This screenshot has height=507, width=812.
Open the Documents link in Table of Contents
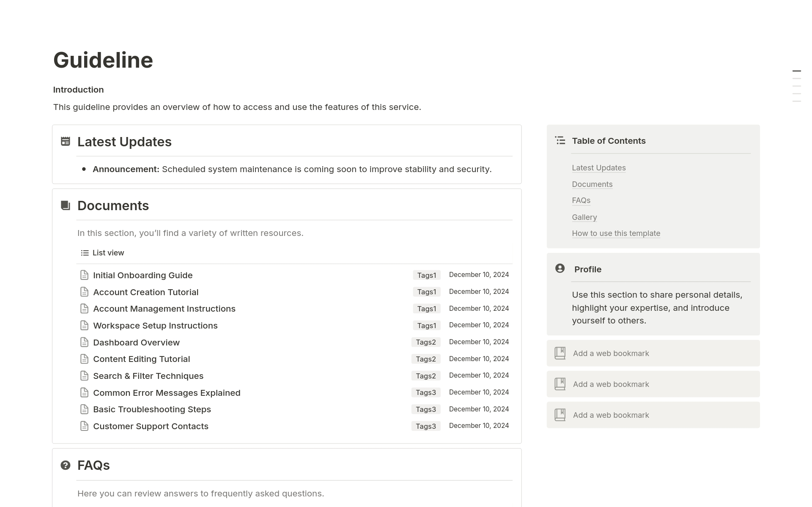click(x=592, y=184)
